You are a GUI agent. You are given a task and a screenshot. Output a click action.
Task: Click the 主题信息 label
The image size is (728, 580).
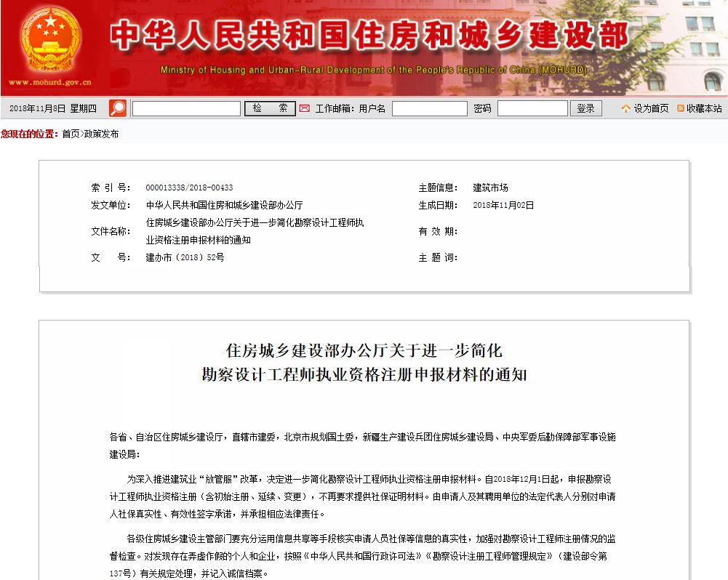point(438,188)
